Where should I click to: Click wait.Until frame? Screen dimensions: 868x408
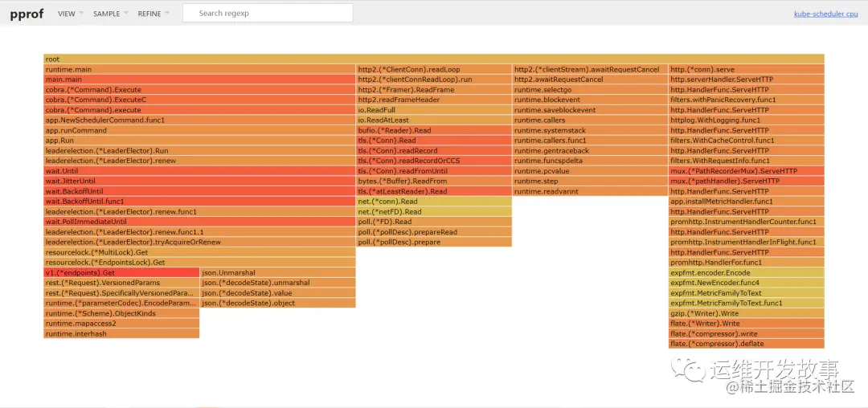coord(199,171)
